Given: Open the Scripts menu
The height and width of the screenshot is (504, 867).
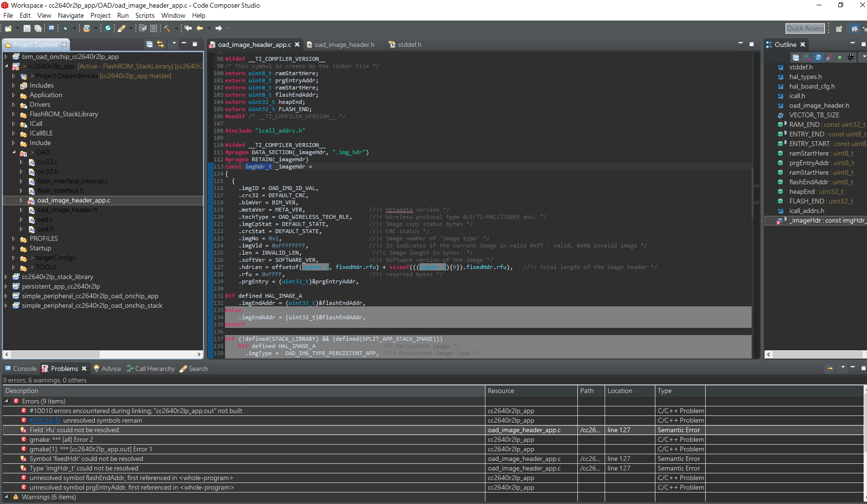Looking at the screenshot, I should tap(145, 15).
